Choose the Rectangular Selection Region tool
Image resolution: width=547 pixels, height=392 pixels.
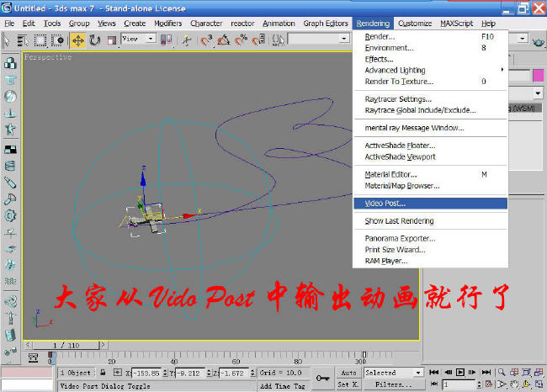[40, 40]
